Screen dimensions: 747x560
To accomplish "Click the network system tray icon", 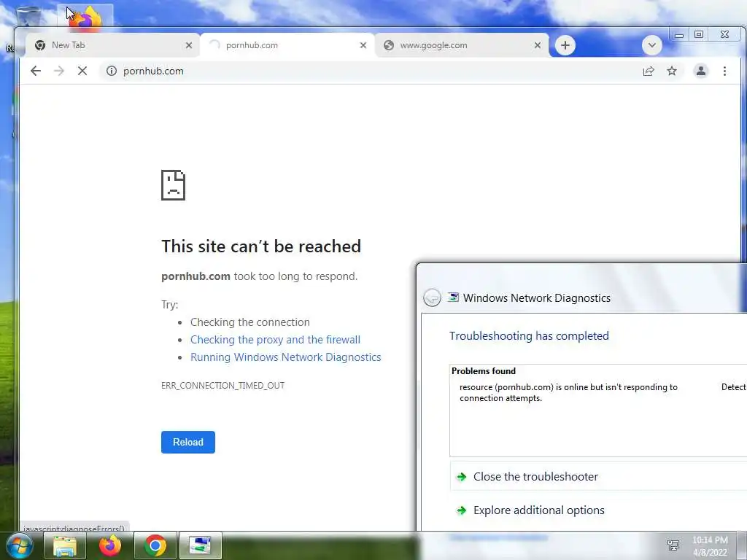I will click(673, 545).
